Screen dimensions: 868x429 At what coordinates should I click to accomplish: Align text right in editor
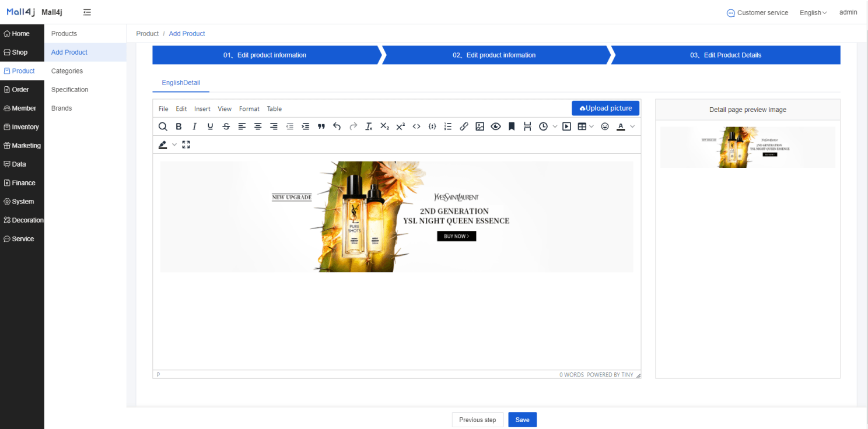click(274, 126)
